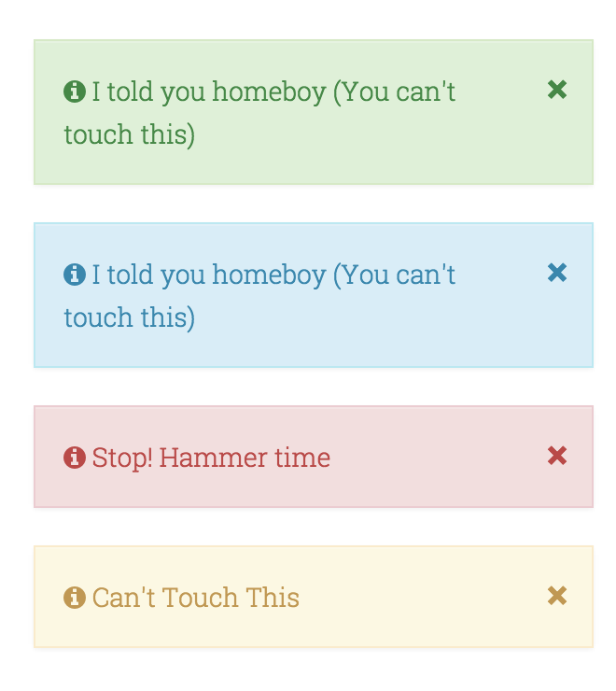The image size is (616, 691).
Task: Click the blue 'I told you homeboy' text
Action: coord(209,275)
